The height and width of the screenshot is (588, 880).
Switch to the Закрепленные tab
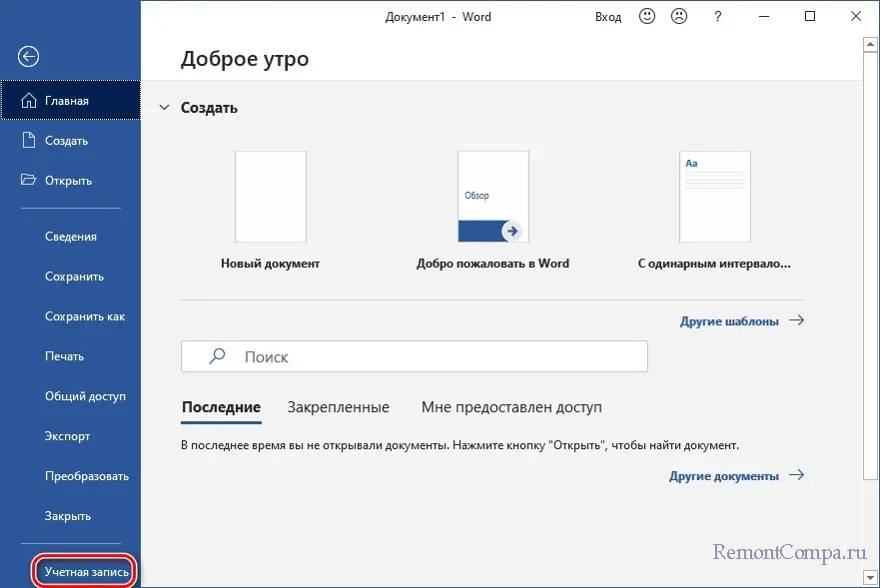[338, 407]
